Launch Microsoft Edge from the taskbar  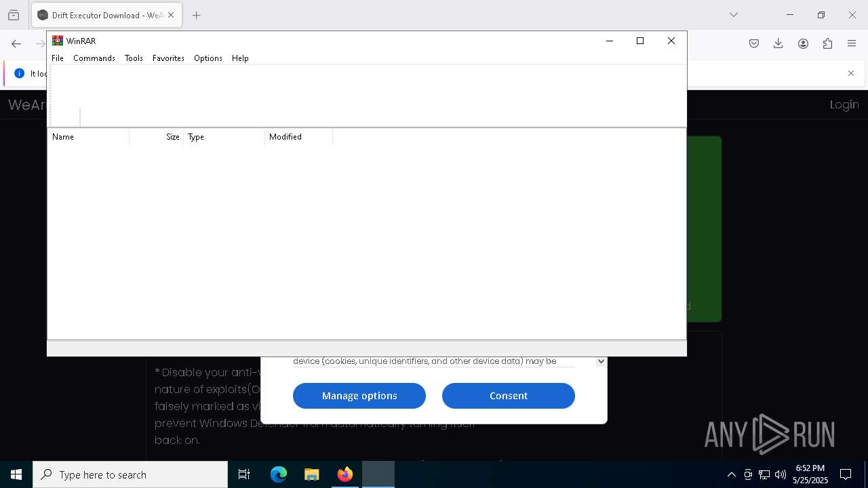tap(279, 474)
